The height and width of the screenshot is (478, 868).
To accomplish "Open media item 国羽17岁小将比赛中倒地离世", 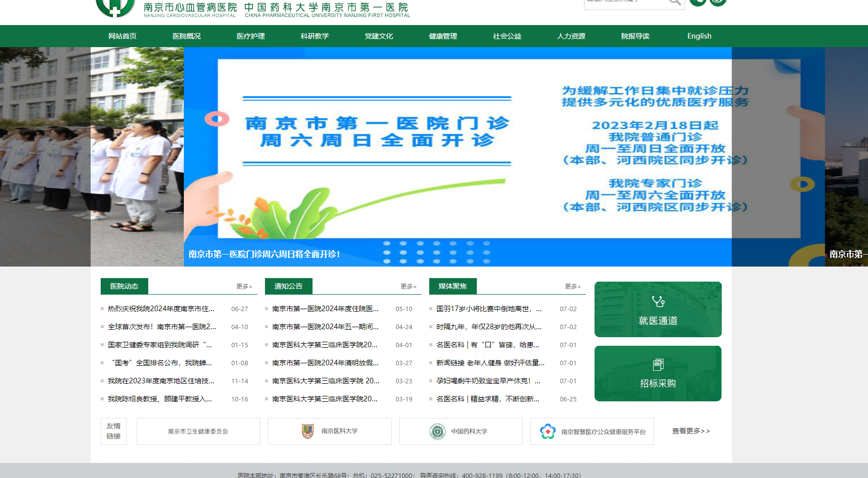I will coord(488,309).
